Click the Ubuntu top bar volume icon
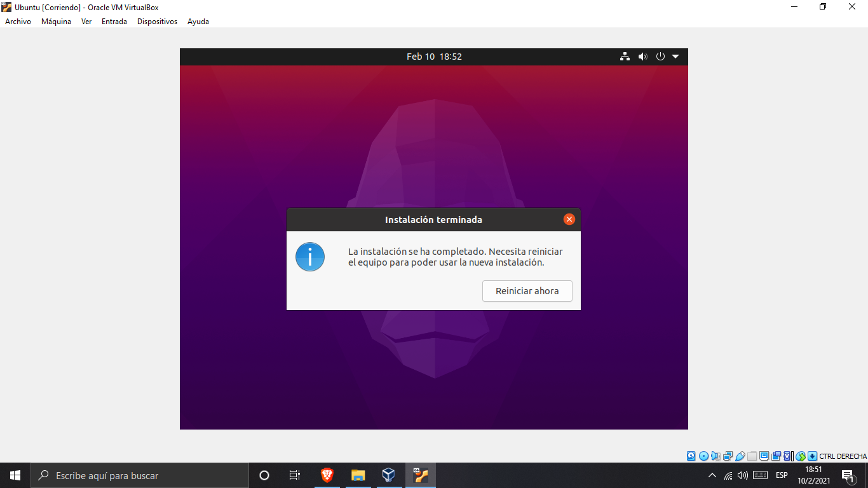Viewport: 868px width, 488px height. pos(642,57)
